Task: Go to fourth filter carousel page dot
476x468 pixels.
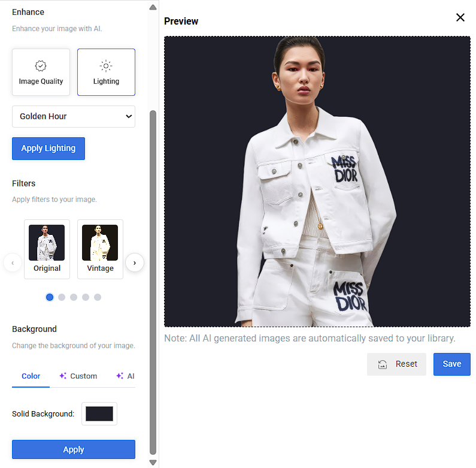Action: pyautogui.click(x=86, y=297)
